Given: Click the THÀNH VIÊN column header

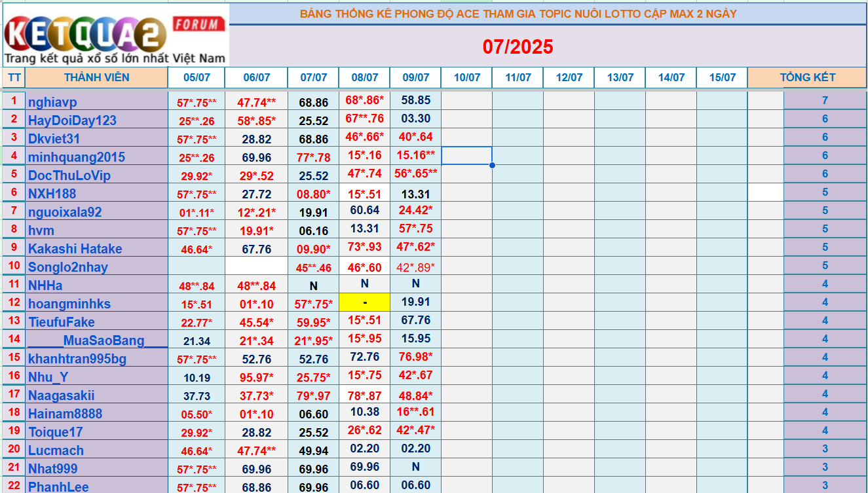Looking at the screenshot, I should pyautogui.click(x=97, y=77).
